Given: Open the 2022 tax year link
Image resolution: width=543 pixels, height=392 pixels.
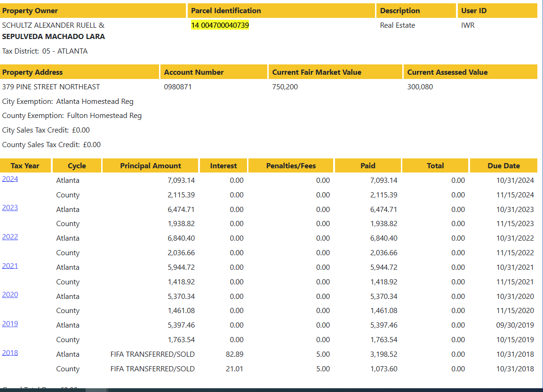Looking at the screenshot, I should click(10, 237).
